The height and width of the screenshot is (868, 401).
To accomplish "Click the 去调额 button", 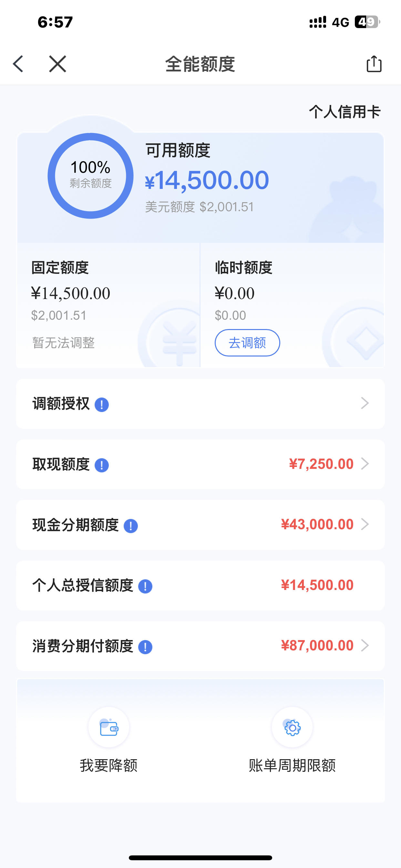I will tap(247, 343).
